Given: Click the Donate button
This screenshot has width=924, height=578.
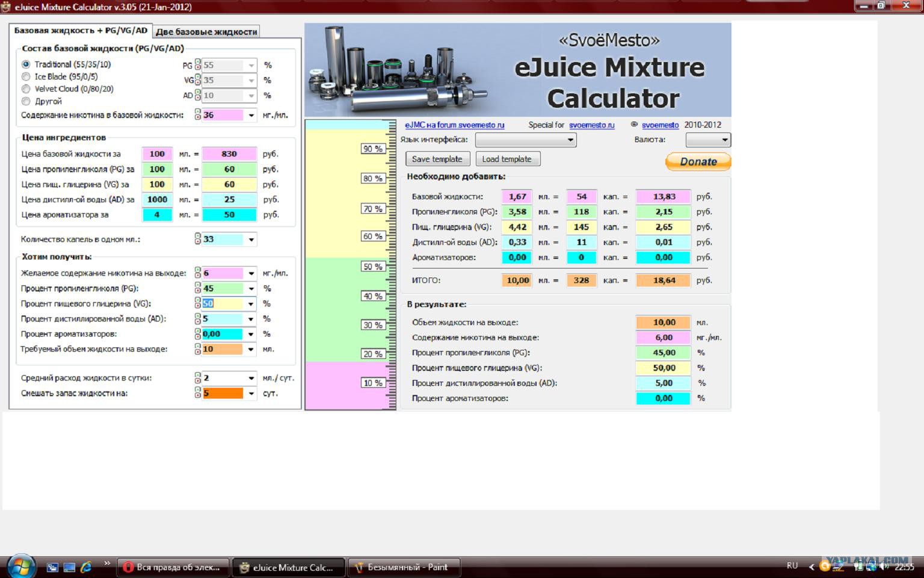Looking at the screenshot, I should [x=698, y=161].
